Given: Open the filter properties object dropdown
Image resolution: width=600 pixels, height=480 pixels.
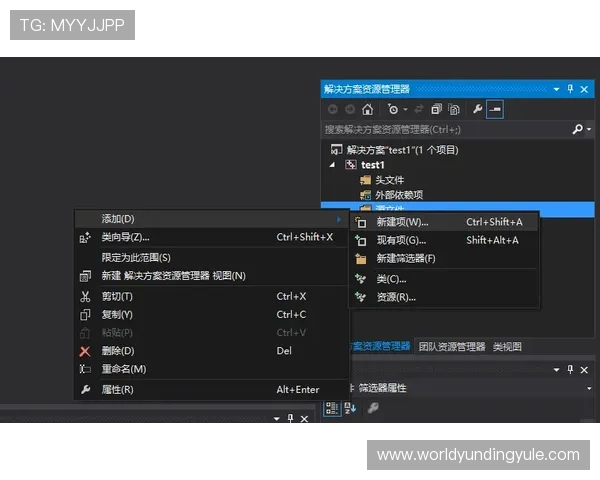Looking at the screenshot, I should point(589,388).
